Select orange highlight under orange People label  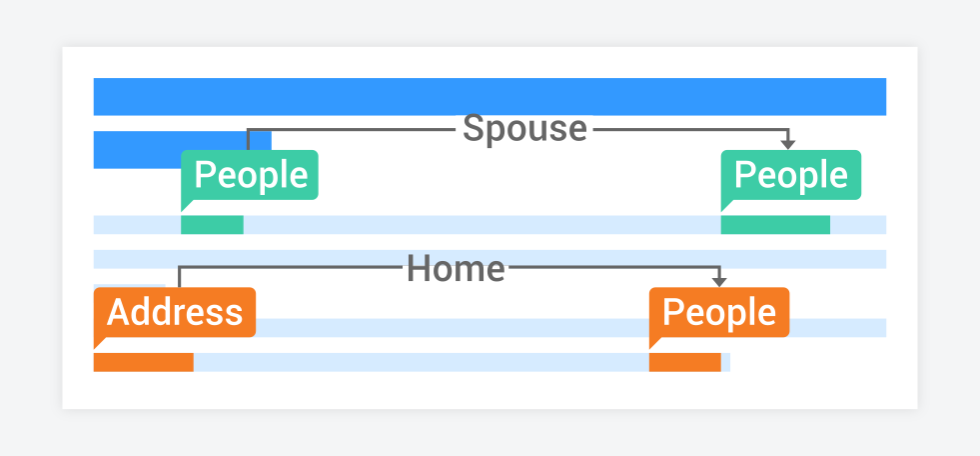pyautogui.click(x=685, y=362)
